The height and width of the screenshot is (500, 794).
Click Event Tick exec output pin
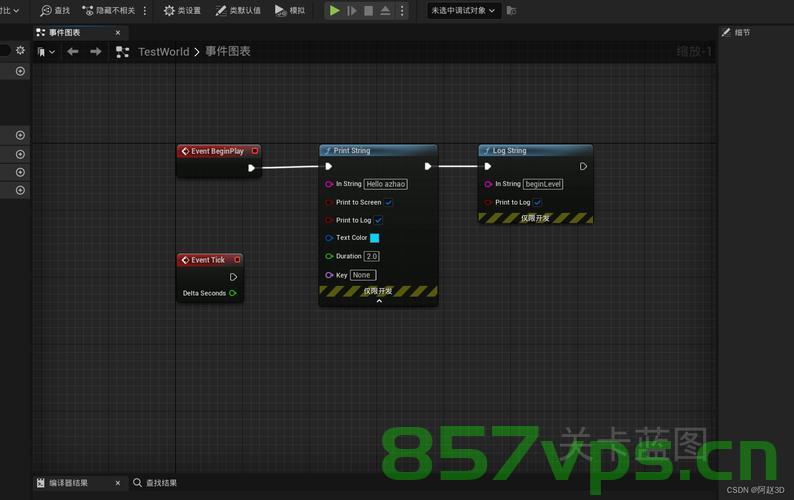point(233,277)
